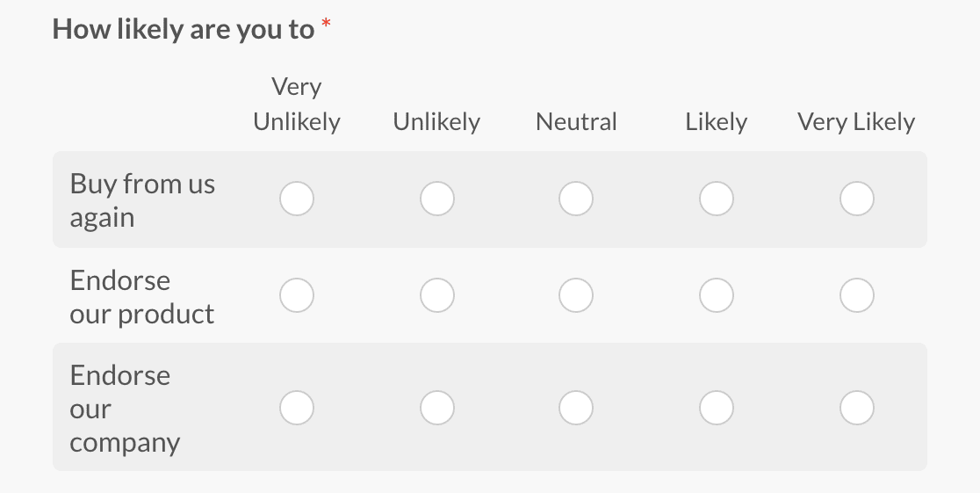
Task: Pick Very Likely for Endorse our product
Action: point(856,296)
